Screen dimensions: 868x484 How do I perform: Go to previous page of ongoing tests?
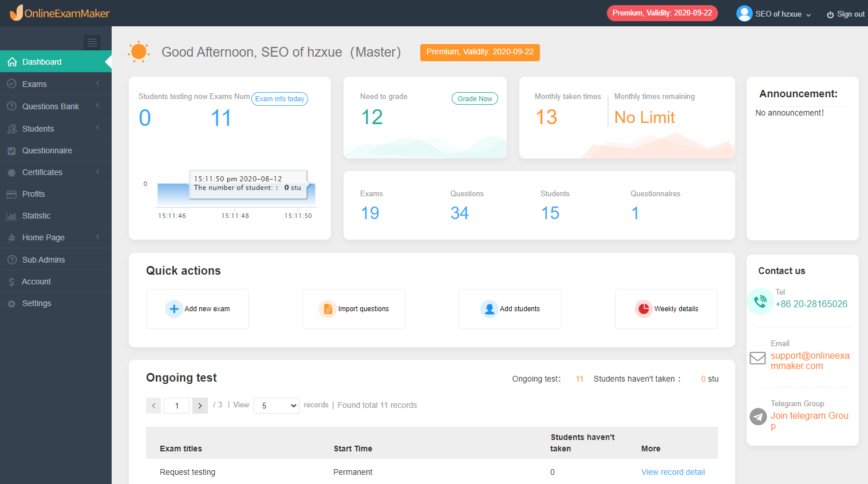(x=153, y=406)
